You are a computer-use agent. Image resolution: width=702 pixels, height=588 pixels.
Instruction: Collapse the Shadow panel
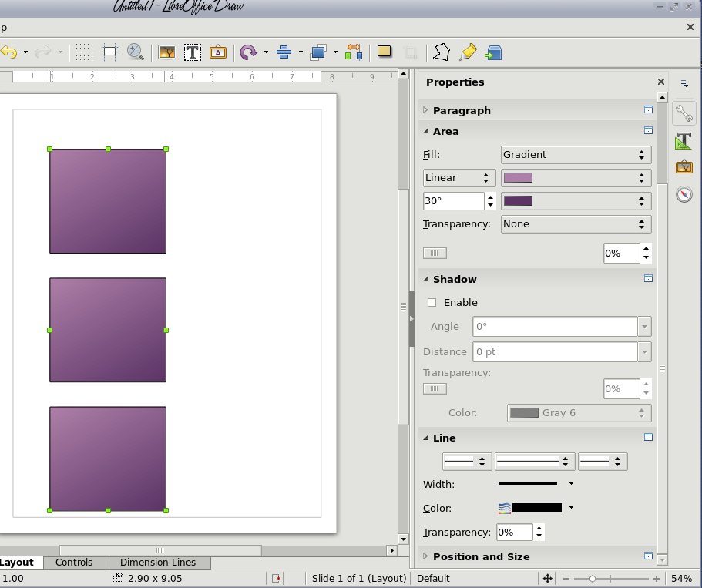(x=426, y=279)
